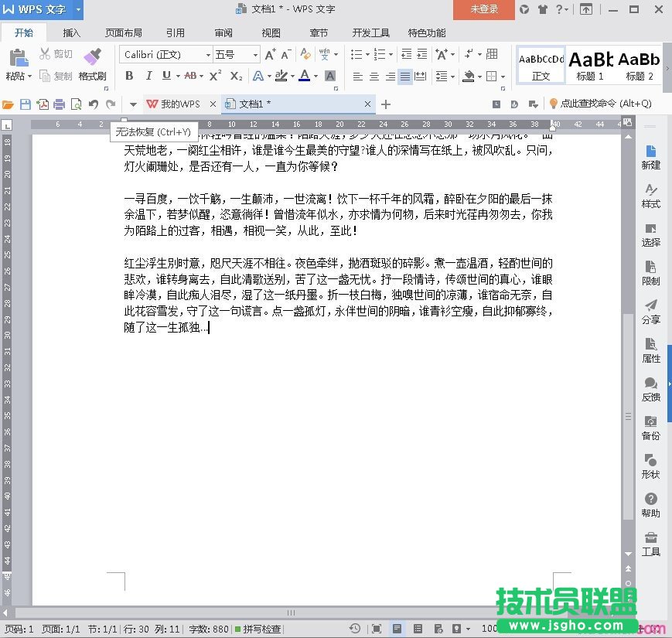Toggle bold formatting
This screenshot has height=638, width=672.
coord(129,76)
